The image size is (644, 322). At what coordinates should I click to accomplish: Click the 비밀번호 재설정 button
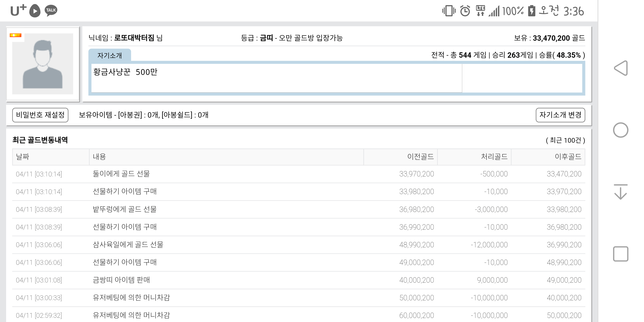click(40, 115)
